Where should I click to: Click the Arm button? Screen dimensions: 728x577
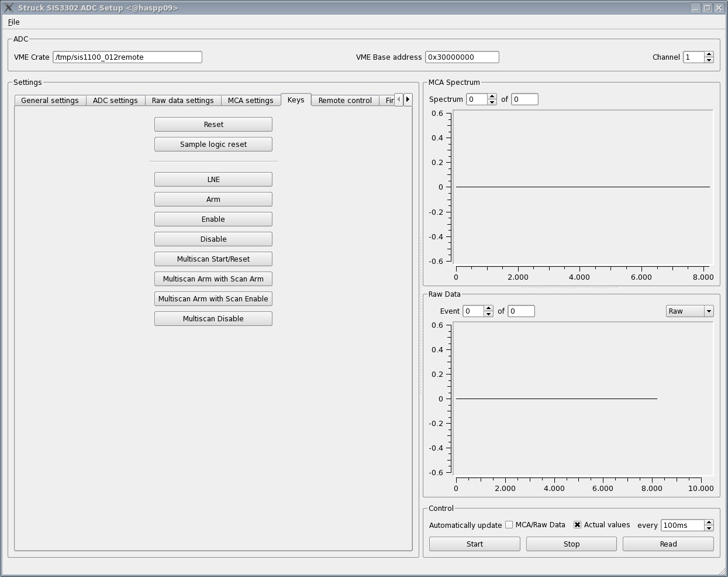pos(213,199)
